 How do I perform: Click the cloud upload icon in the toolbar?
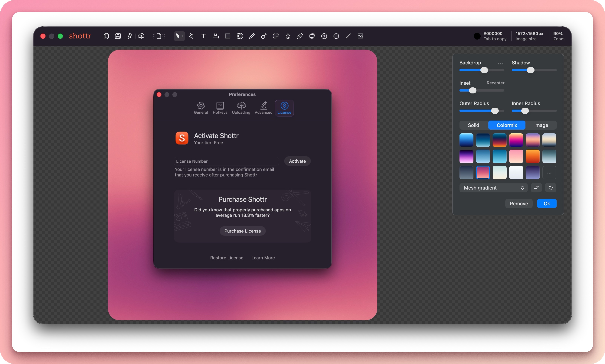tap(141, 36)
